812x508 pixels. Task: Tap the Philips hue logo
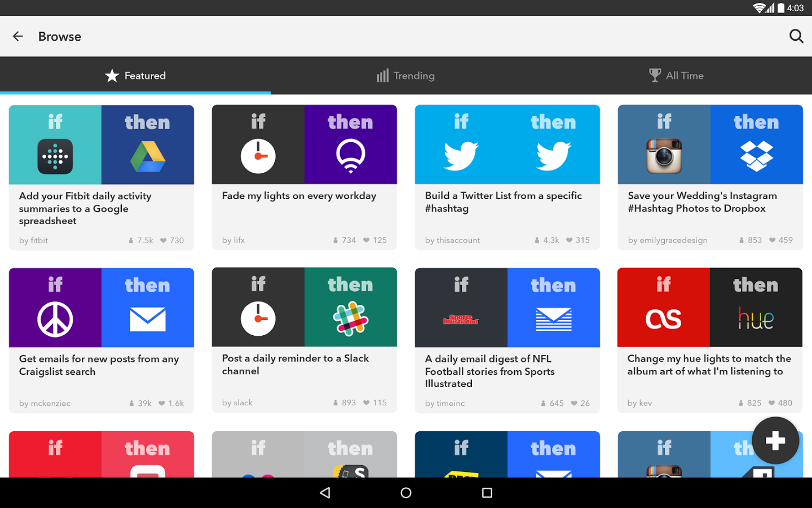[756, 318]
